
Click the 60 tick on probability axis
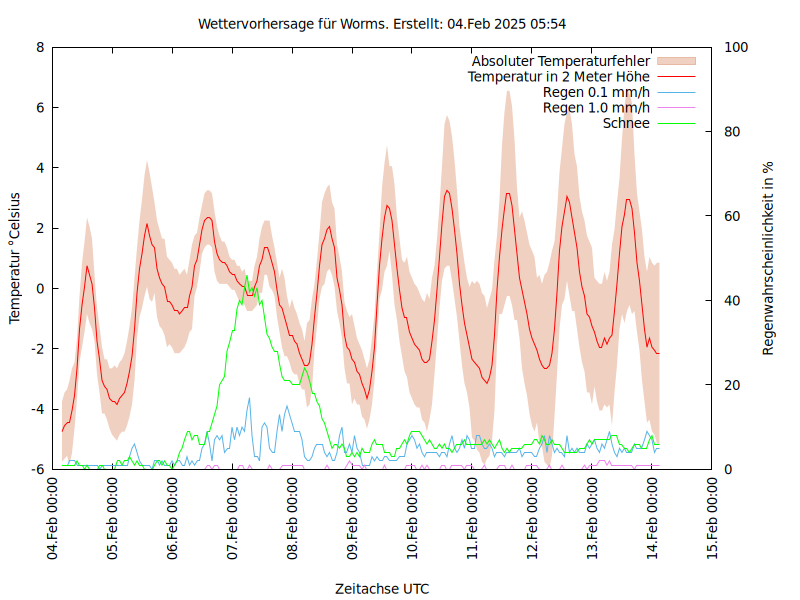coord(731,216)
